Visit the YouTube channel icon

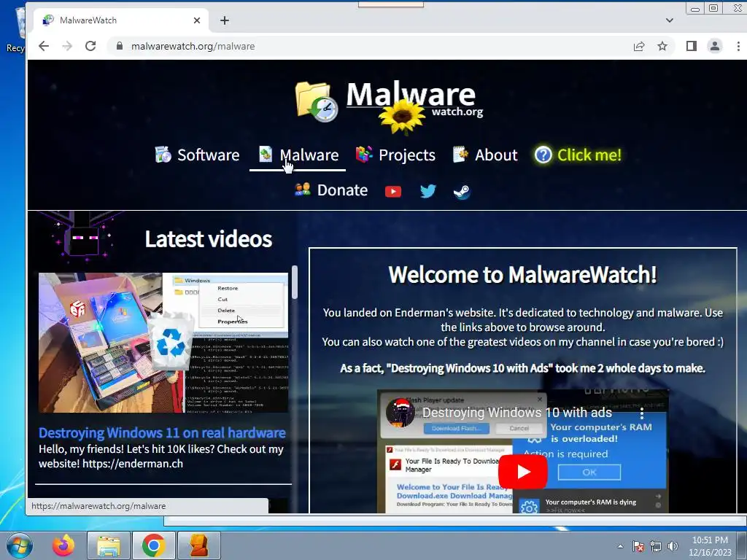click(x=393, y=192)
